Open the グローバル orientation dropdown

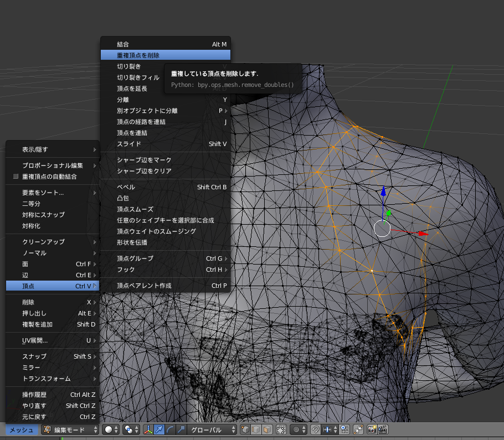pyautogui.click(x=212, y=429)
